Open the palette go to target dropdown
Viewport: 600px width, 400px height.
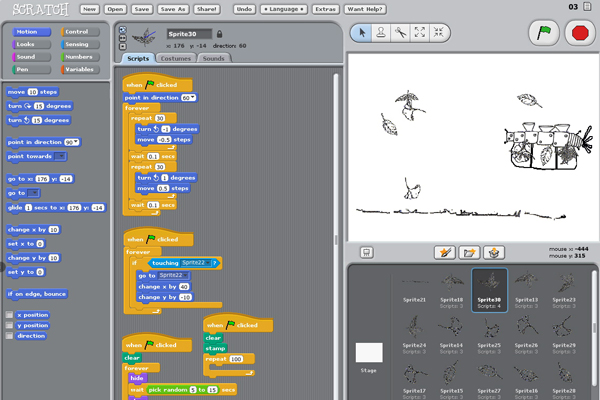pyautogui.click(x=33, y=193)
